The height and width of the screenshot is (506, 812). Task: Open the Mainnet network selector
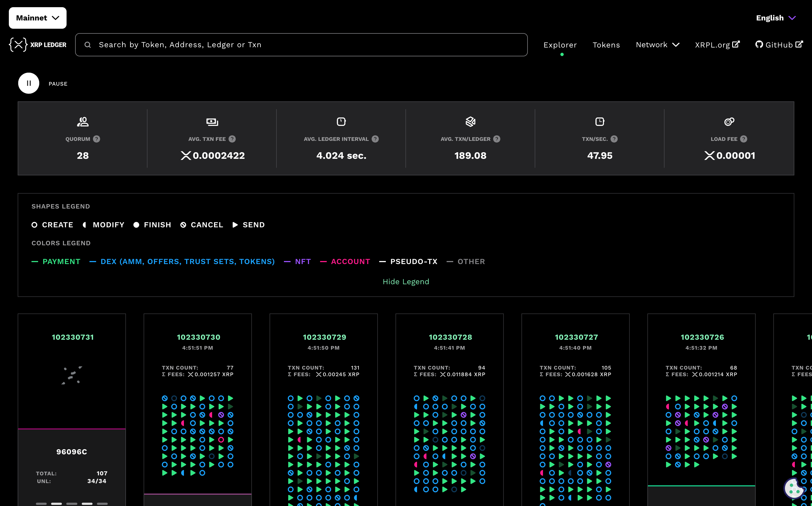click(x=38, y=18)
